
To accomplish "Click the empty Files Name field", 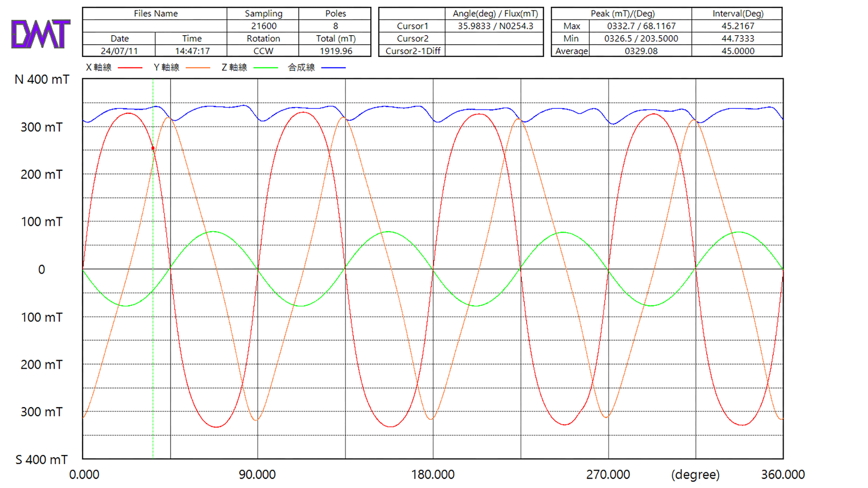I will 155,26.
